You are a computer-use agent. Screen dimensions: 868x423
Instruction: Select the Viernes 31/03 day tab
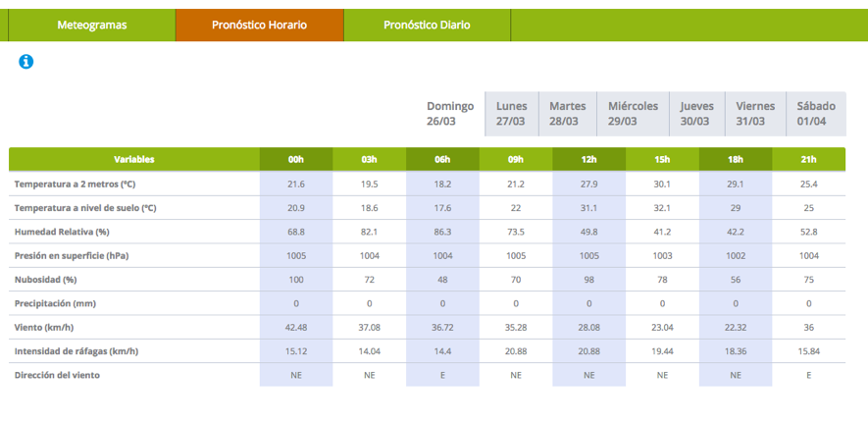[755, 114]
